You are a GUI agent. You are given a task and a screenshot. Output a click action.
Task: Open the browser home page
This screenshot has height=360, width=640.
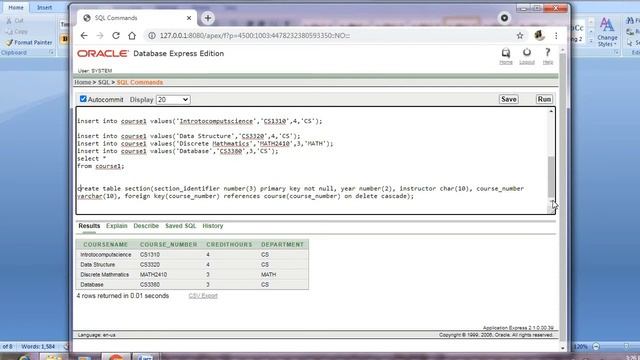click(x=132, y=36)
